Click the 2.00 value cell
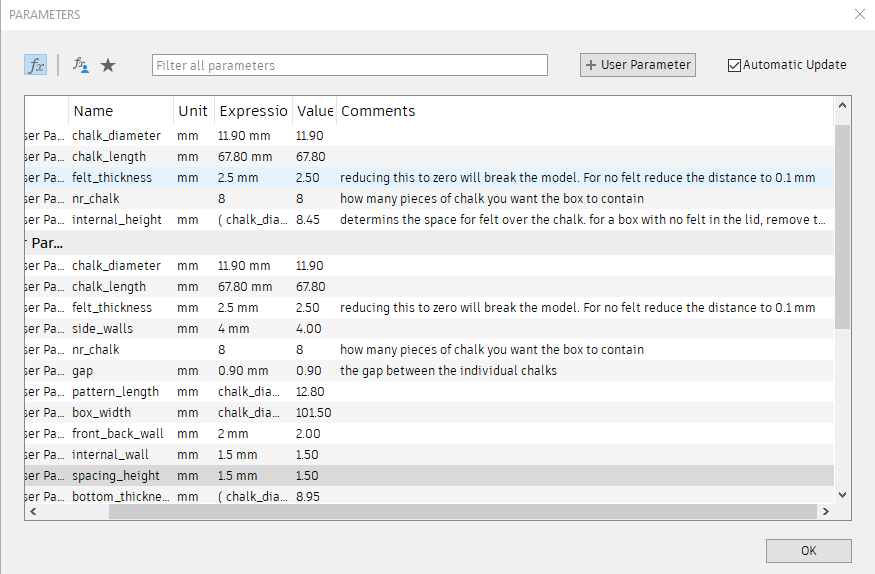This screenshot has height=574, width=875. (x=308, y=434)
